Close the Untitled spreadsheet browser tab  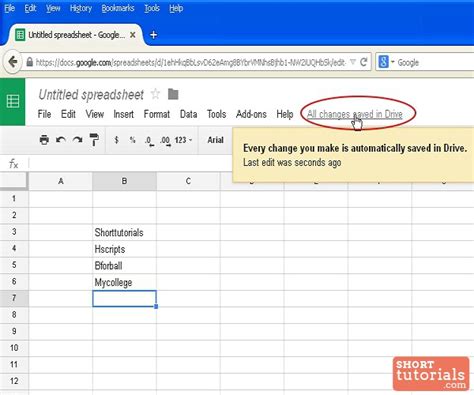[x=133, y=35]
